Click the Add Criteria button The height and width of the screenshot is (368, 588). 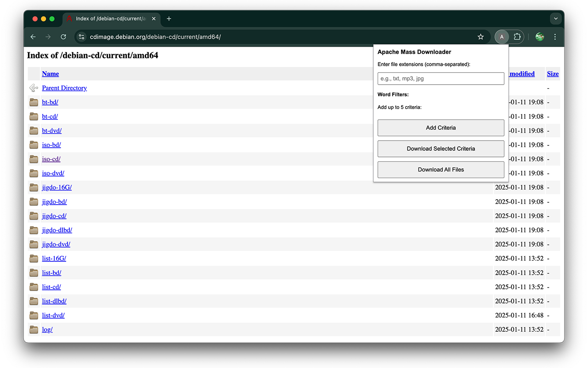coord(441,127)
